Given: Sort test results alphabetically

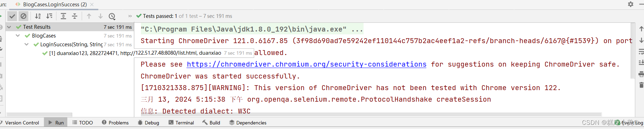Looking at the screenshot, I should point(38,16).
